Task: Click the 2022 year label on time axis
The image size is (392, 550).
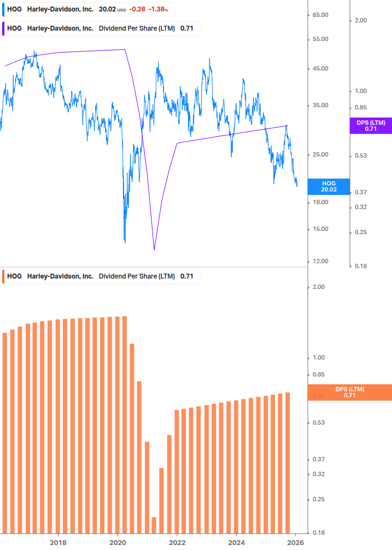Action: click(x=177, y=543)
